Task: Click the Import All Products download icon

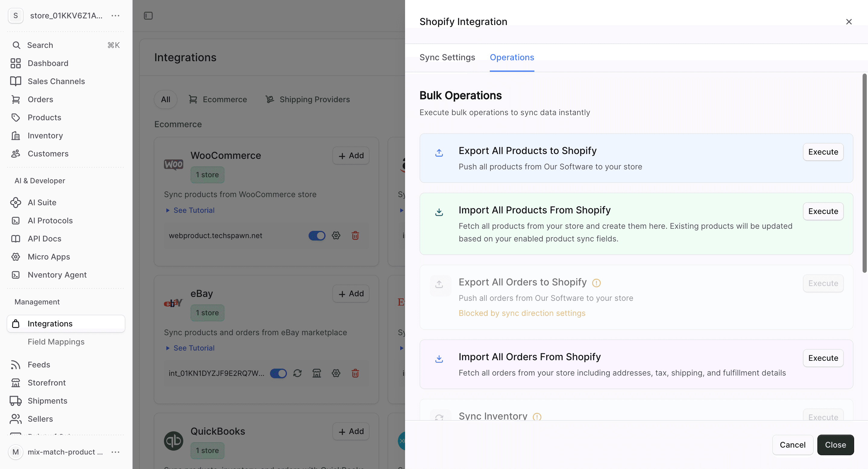Action: tap(439, 212)
